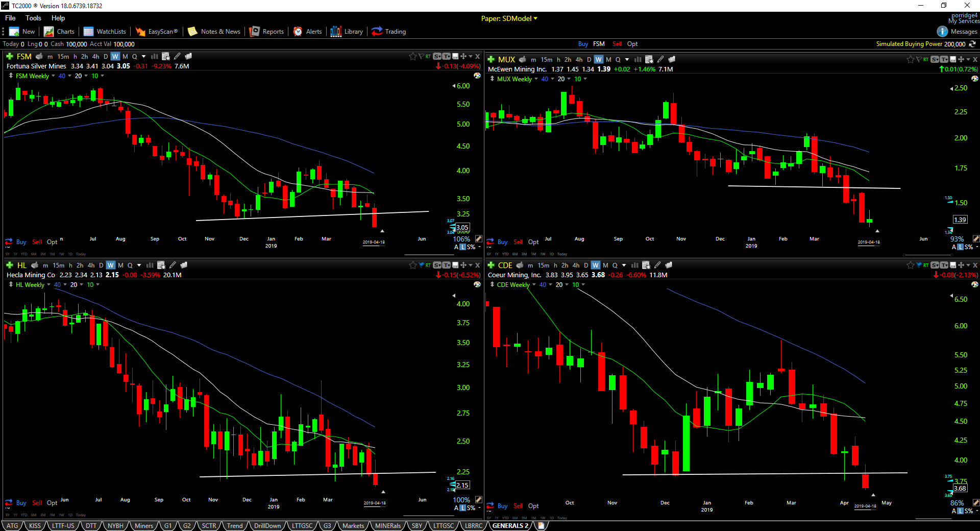Open the Alerts tool

point(307,32)
